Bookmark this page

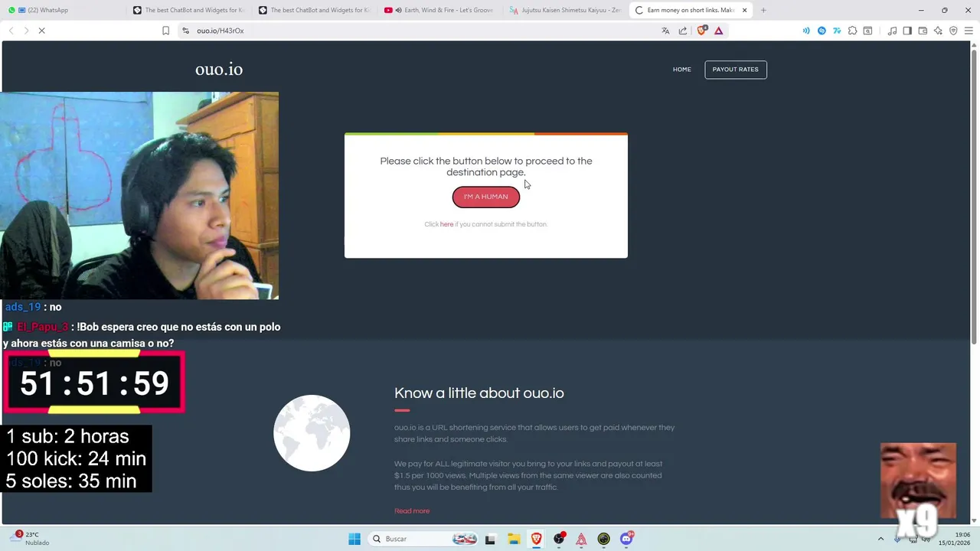(x=165, y=31)
